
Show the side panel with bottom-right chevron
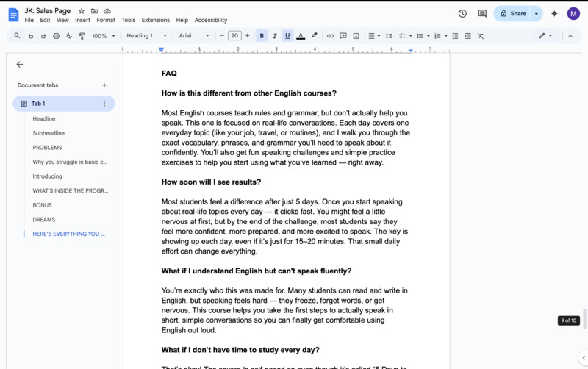pos(584,358)
